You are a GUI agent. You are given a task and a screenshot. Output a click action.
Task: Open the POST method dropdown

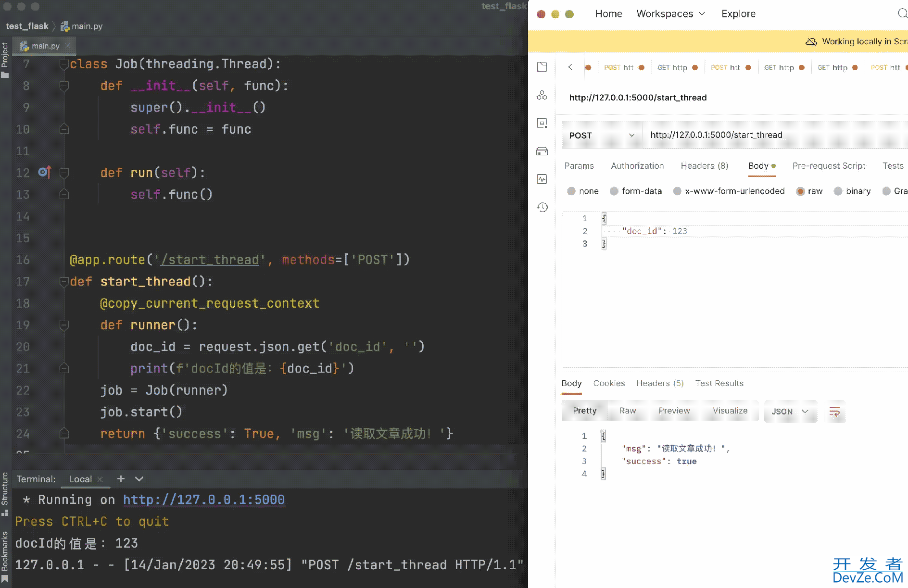point(602,136)
